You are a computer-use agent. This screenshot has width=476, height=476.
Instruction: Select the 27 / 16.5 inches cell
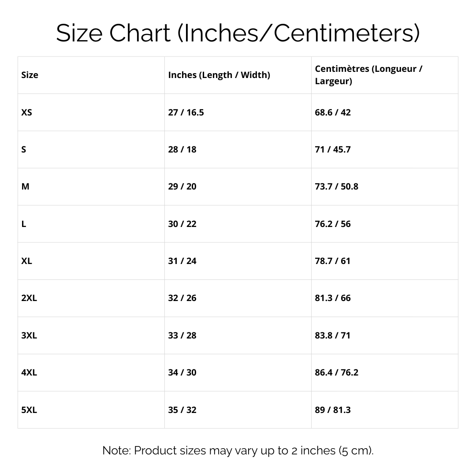pos(186,112)
